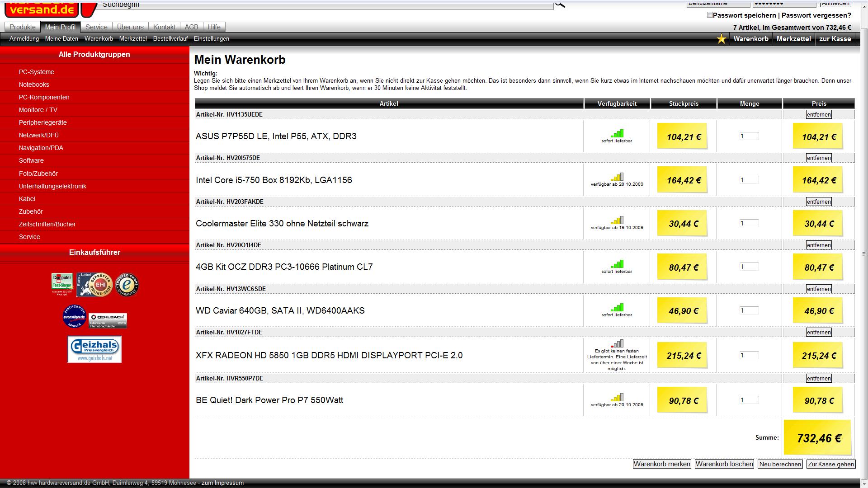This screenshot has width=868, height=488.
Task: Remove the BE Quiet! Dark Power Pro item
Action: click(819, 379)
